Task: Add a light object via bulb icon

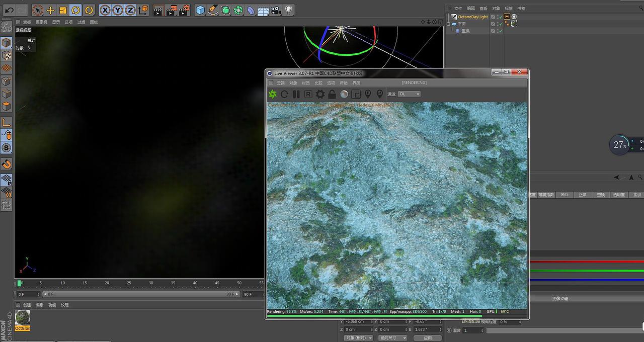Action: click(x=288, y=10)
